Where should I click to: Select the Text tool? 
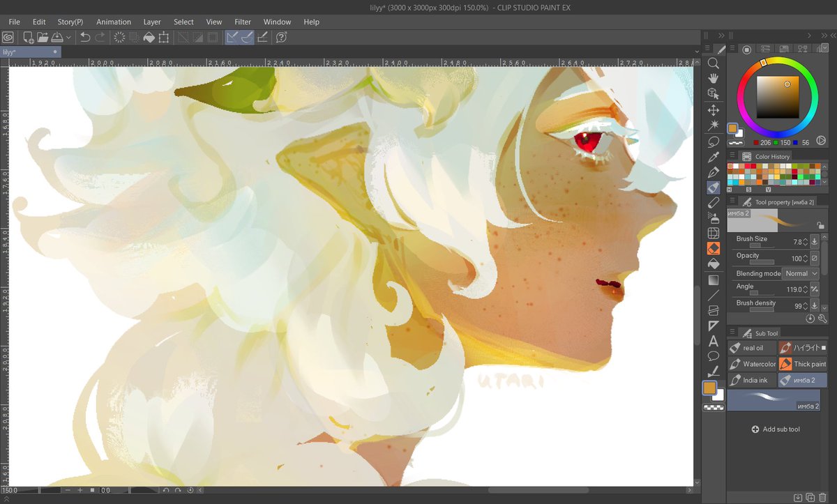click(713, 342)
